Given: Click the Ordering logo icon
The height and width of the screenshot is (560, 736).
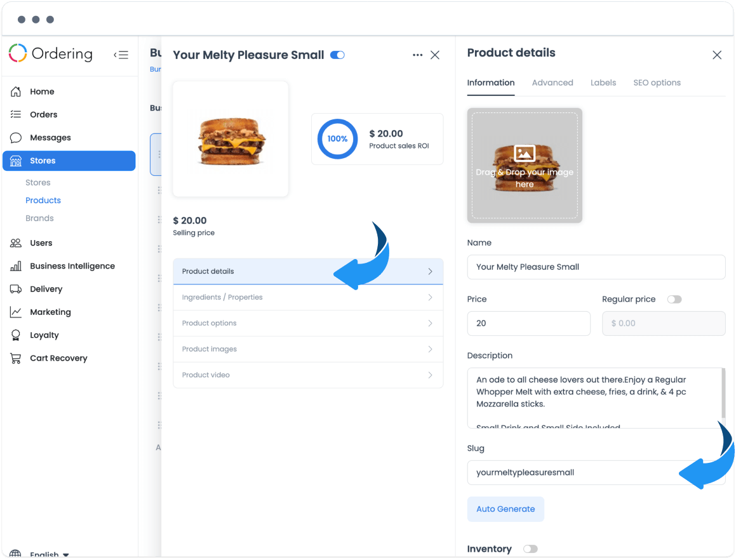Looking at the screenshot, I should point(18,53).
